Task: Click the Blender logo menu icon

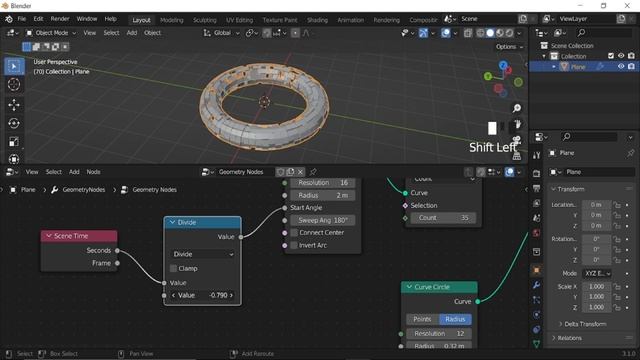Action: click(9, 19)
